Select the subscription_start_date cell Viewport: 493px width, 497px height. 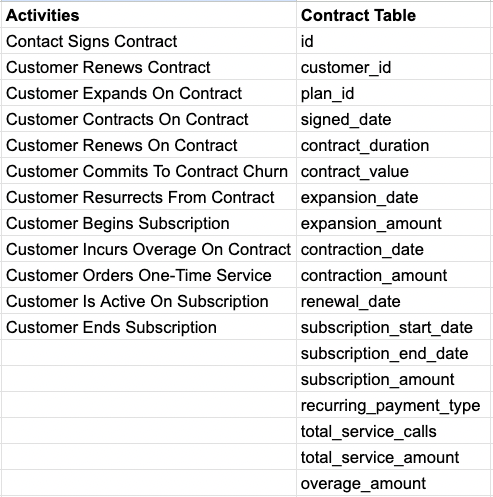pyautogui.click(x=393, y=327)
